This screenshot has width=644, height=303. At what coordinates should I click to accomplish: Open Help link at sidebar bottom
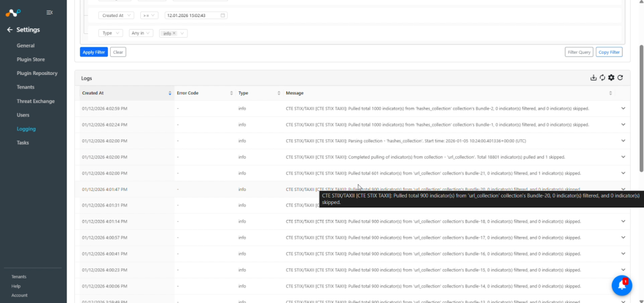pyautogui.click(x=16, y=286)
